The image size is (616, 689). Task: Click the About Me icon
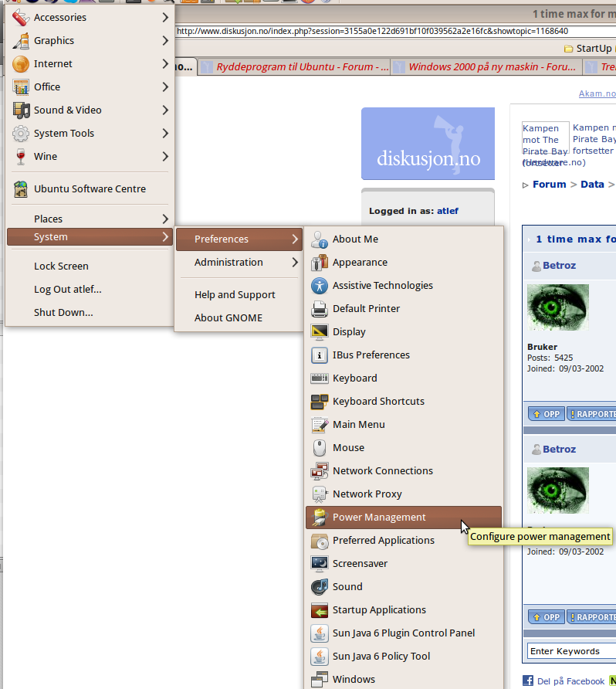(320, 239)
